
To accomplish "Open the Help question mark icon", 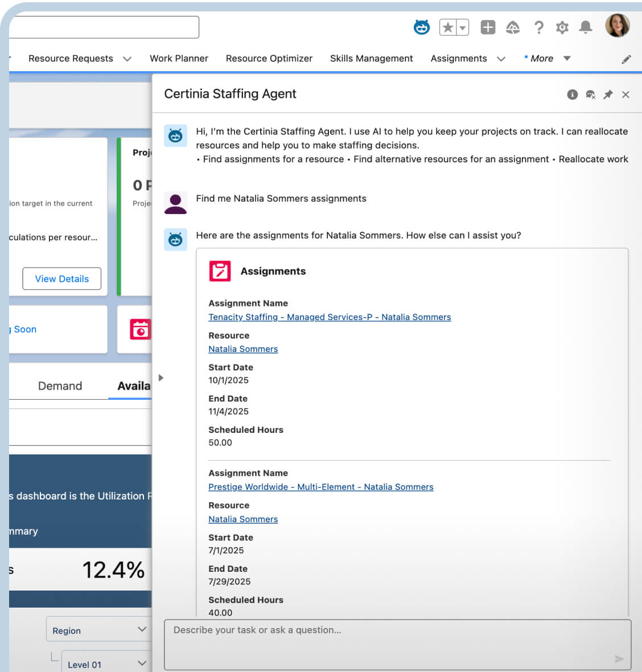I will [x=538, y=27].
